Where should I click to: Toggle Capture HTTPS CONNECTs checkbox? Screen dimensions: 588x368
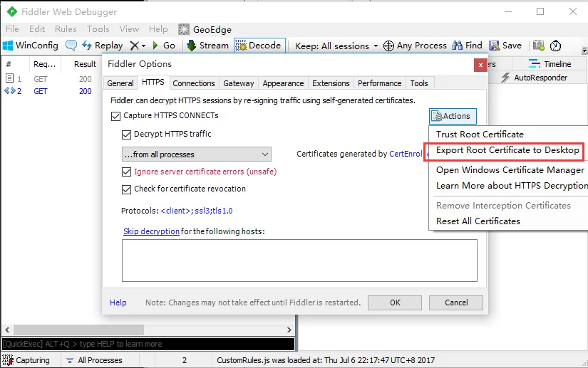[115, 116]
